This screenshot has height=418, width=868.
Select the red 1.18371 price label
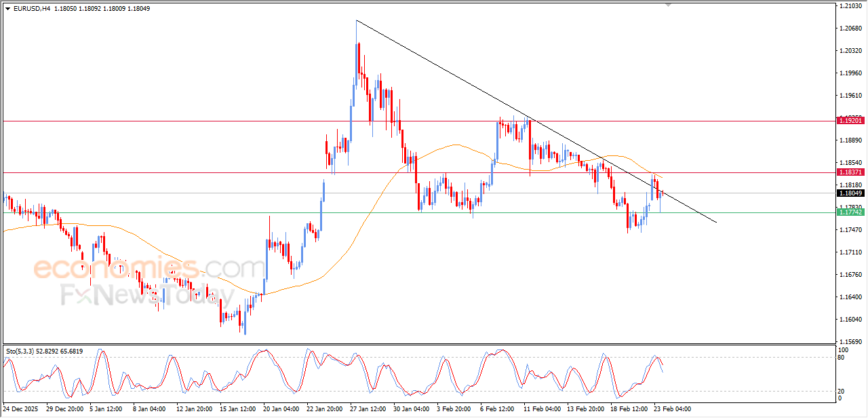click(850, 172)
